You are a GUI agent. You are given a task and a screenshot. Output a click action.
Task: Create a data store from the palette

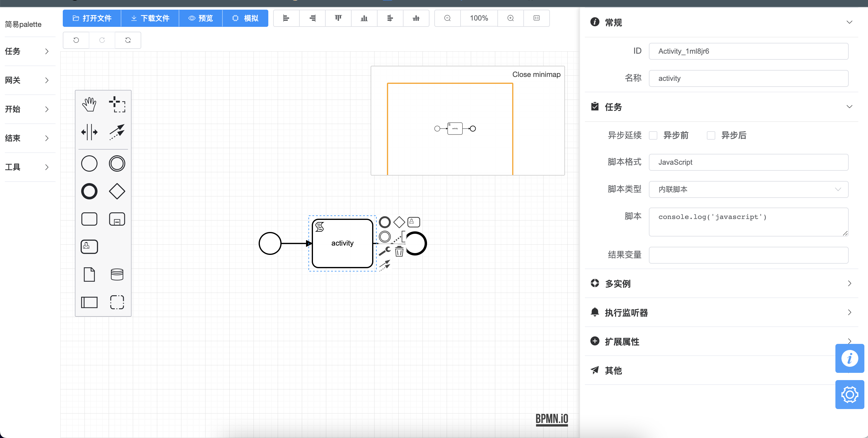coord(117,275)
